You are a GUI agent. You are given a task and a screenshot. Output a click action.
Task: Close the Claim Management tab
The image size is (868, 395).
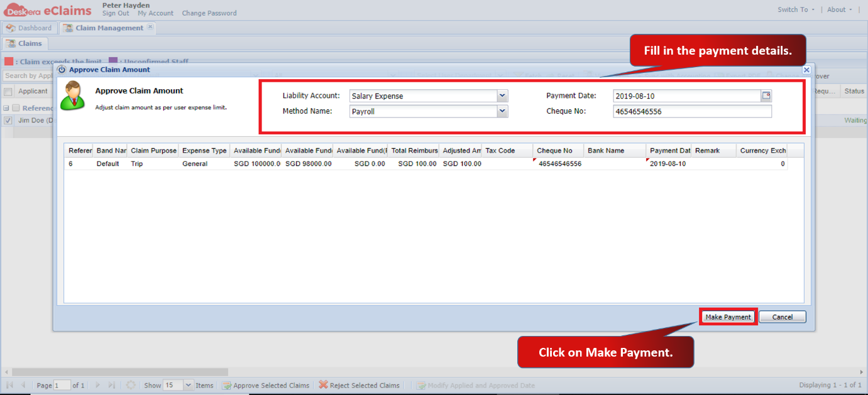click(x=150, y=27)
